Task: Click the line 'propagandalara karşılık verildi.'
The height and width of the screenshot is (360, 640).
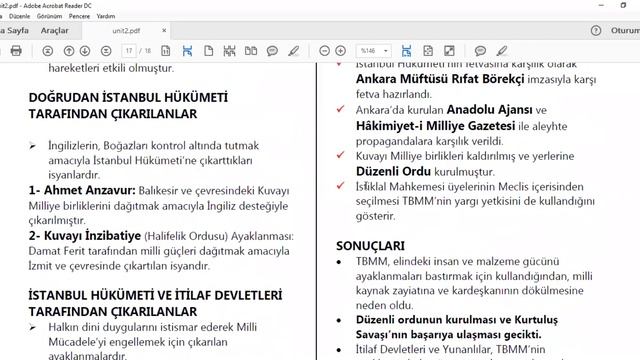Action: coord(429,141)
